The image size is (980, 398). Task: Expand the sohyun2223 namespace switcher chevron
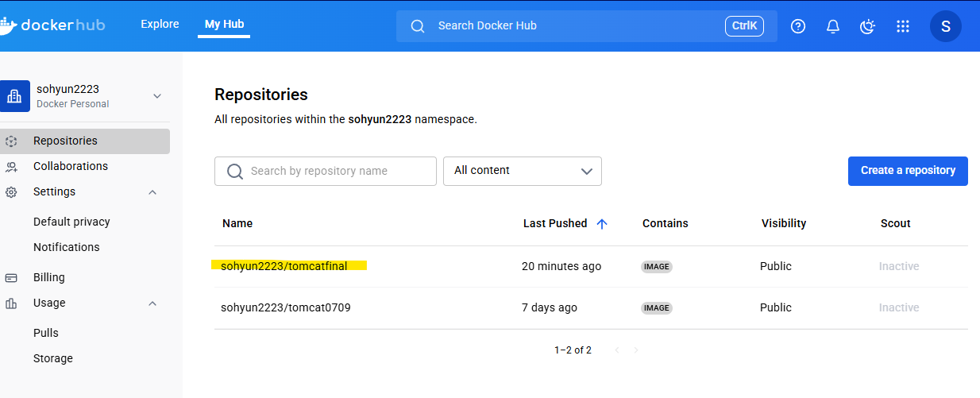coord(157,96)
